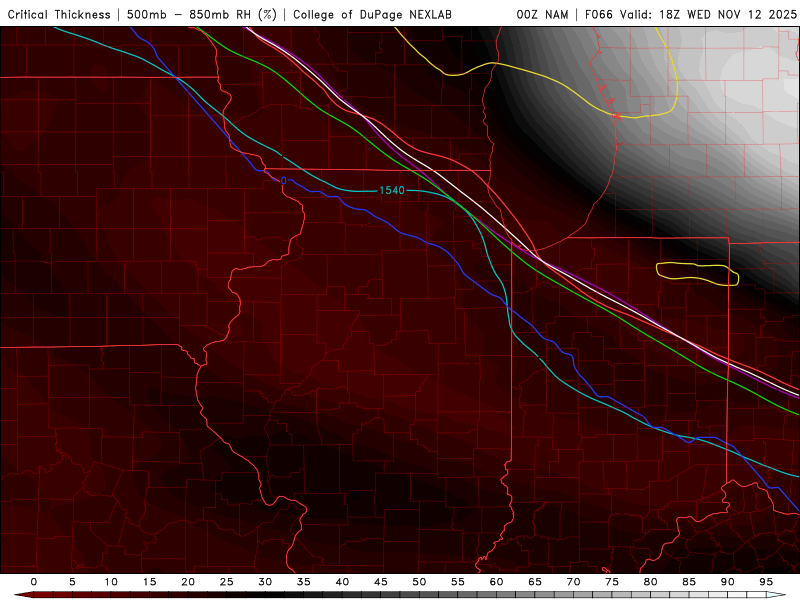The height and width of the screenshot is (600, 800).
Task: Click the "55" value on the color scale
Action: coord(458,582)
